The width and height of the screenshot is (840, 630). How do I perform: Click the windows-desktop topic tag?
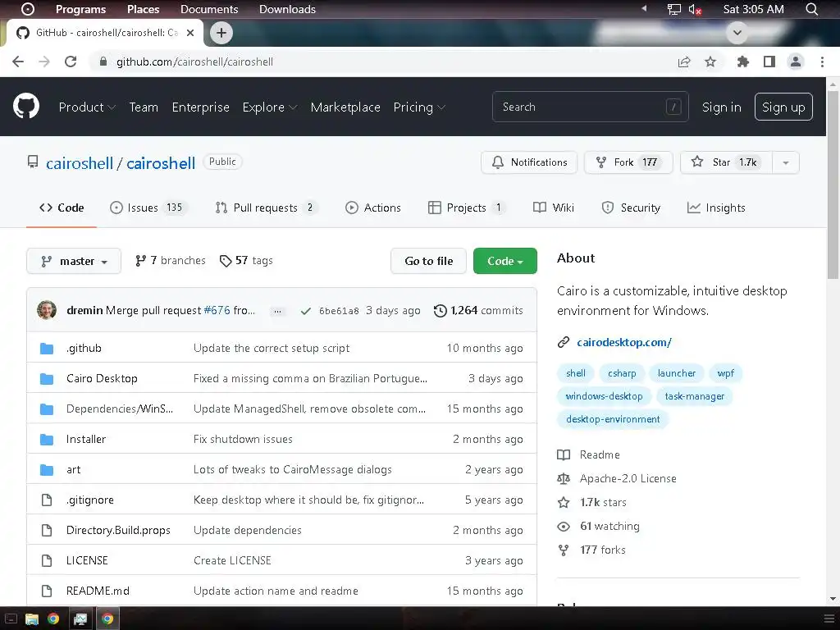click(604, 396)
